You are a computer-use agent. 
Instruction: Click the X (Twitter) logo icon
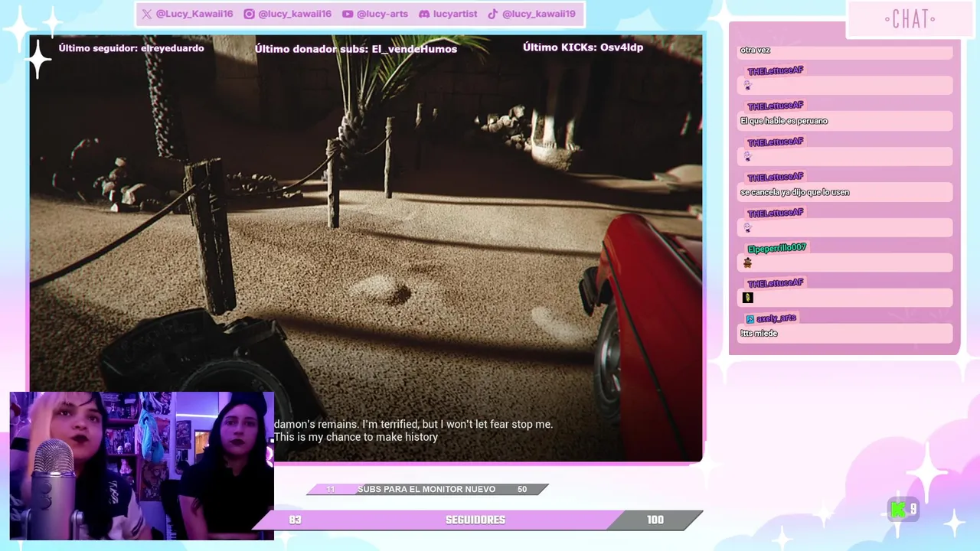(147, 14)
